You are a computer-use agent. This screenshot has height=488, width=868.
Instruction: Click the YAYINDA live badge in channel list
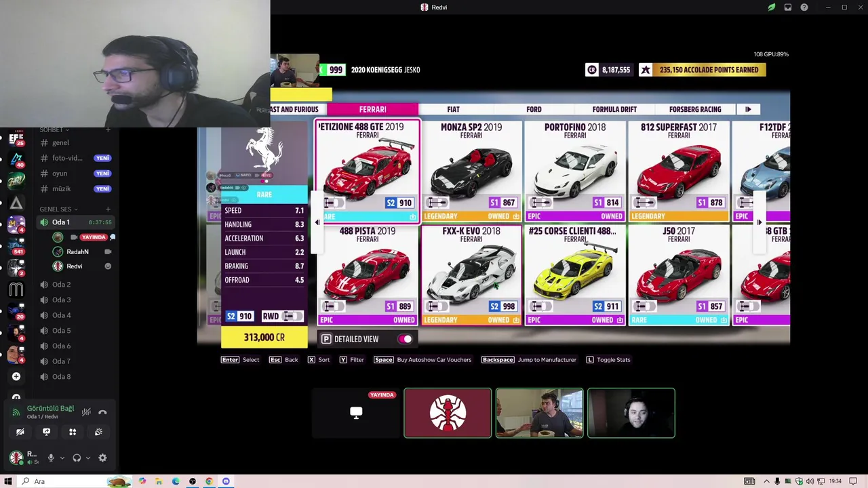(x=94, y=237)
